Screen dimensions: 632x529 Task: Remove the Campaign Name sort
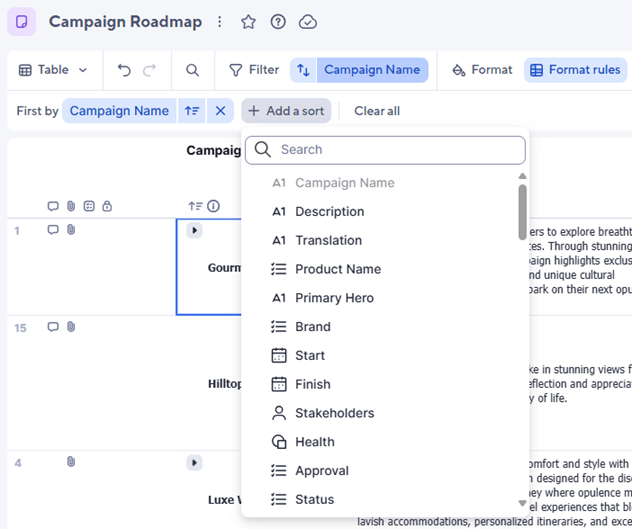coord(220,110)
